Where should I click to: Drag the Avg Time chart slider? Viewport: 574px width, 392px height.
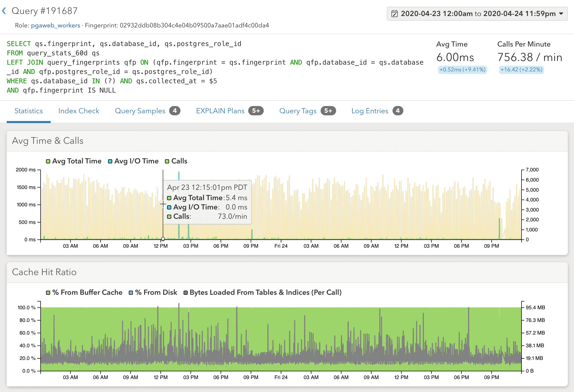162,238
